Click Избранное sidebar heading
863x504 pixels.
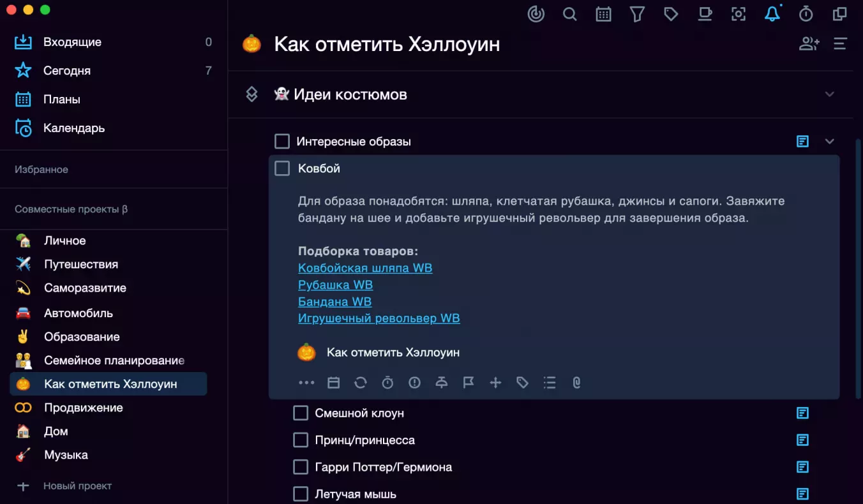pos(41,170)
